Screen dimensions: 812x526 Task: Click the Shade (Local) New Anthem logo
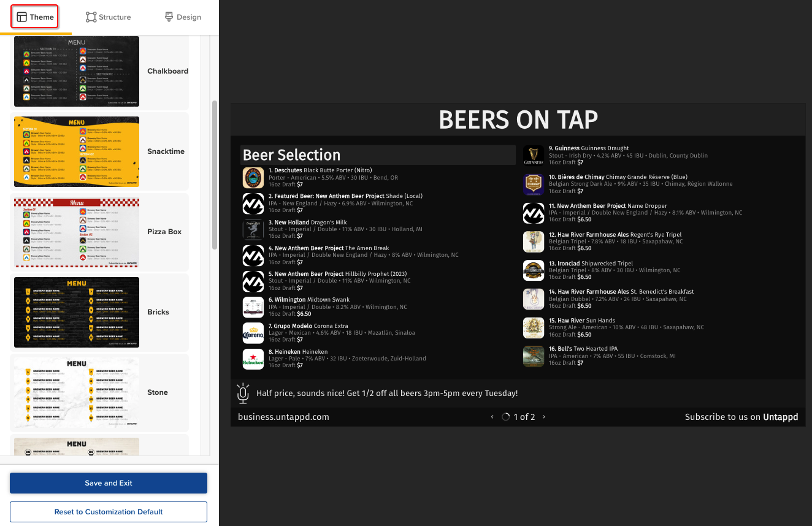pos(253,204)
